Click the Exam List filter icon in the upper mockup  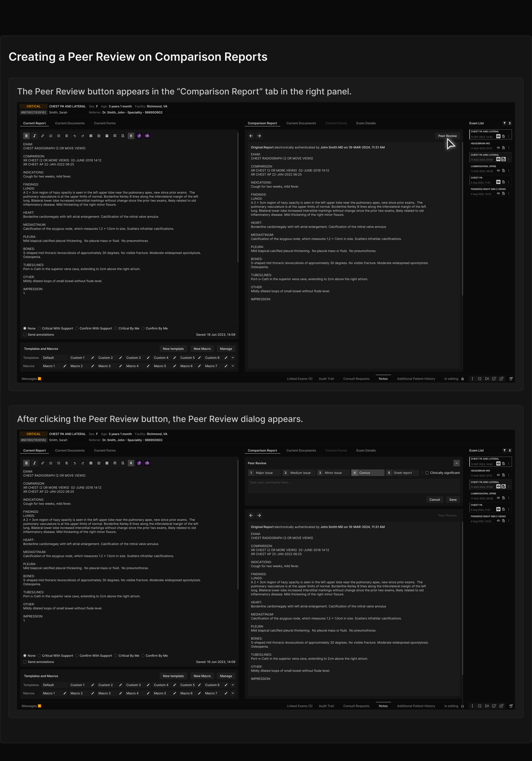[x=505, y=123]
